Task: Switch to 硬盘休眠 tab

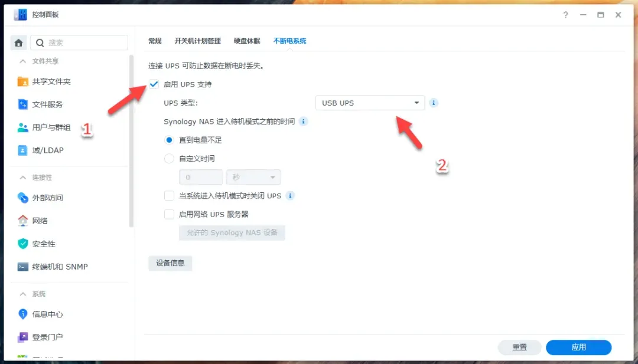Action: (x=247, y=41)
